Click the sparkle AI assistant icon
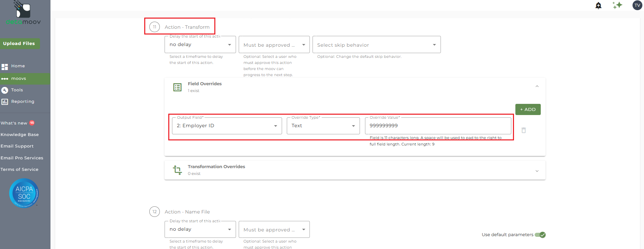 pos(617,5)
